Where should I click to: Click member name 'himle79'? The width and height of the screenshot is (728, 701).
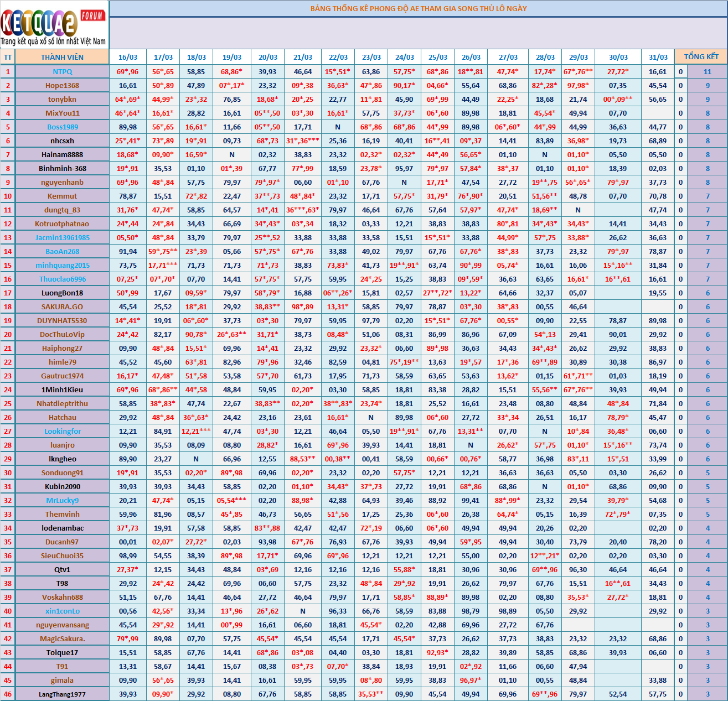click(62, 362)
